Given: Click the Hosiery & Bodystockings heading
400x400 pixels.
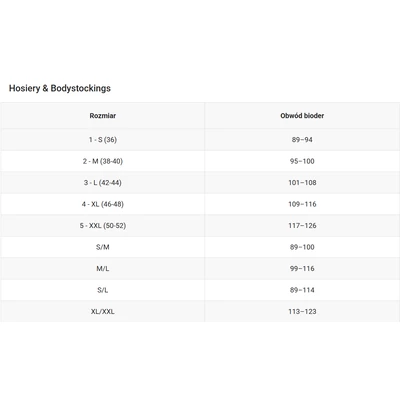Looking at the screenshot, I should pos(60,88).
